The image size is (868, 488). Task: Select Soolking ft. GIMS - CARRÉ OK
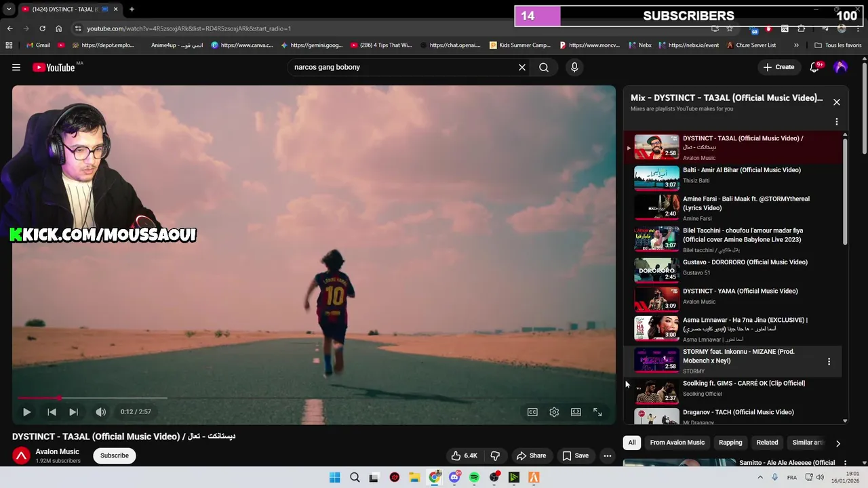(x=732, y=391)
